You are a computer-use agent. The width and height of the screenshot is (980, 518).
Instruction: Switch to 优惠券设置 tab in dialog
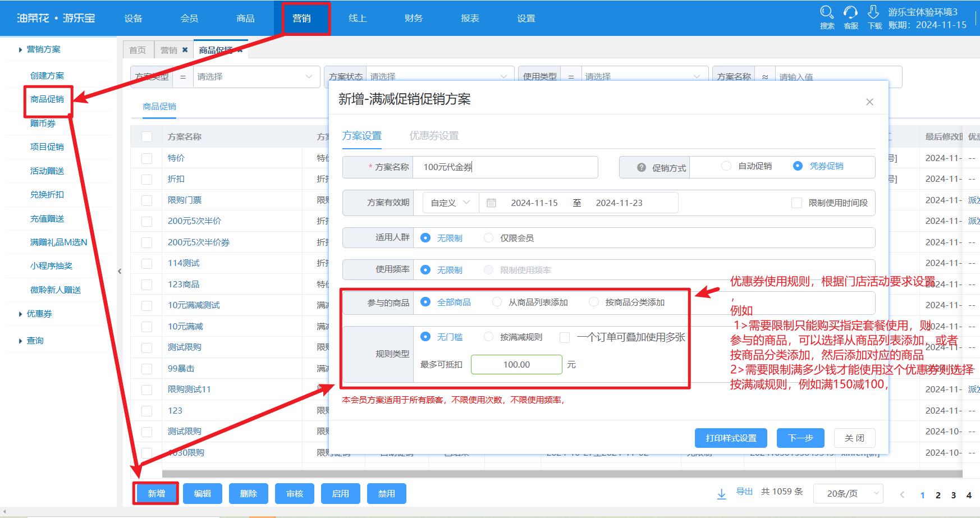(434, 136)
